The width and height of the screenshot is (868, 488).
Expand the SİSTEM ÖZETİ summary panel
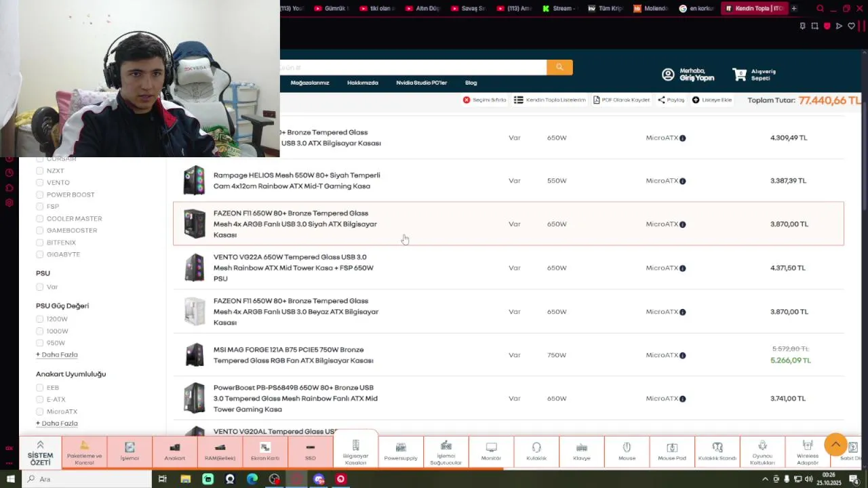(40, 452)
